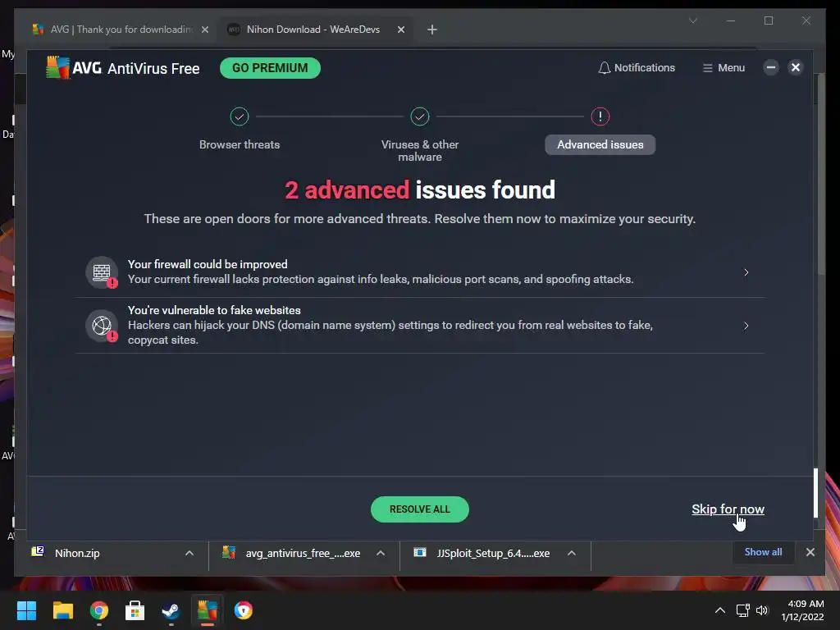This screenshot has height=630, width=840.
Task: Expand Nihon.zip download options arrow
Action: coord(189,554)
